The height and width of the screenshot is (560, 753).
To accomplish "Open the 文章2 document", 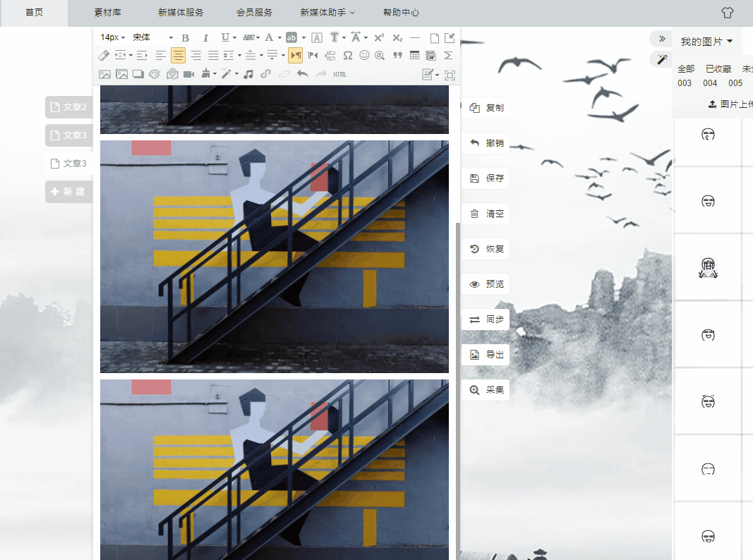I will click(x=69, y=107).
